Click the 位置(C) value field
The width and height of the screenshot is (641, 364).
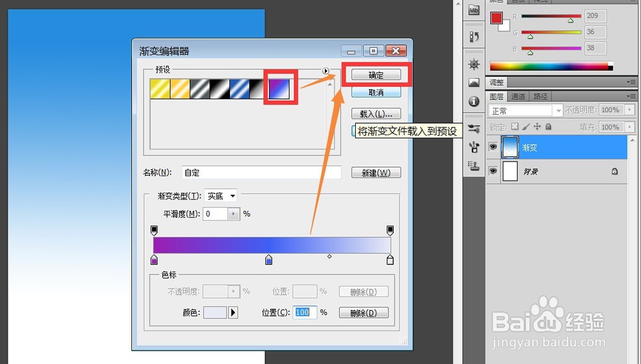pos(304,313)
